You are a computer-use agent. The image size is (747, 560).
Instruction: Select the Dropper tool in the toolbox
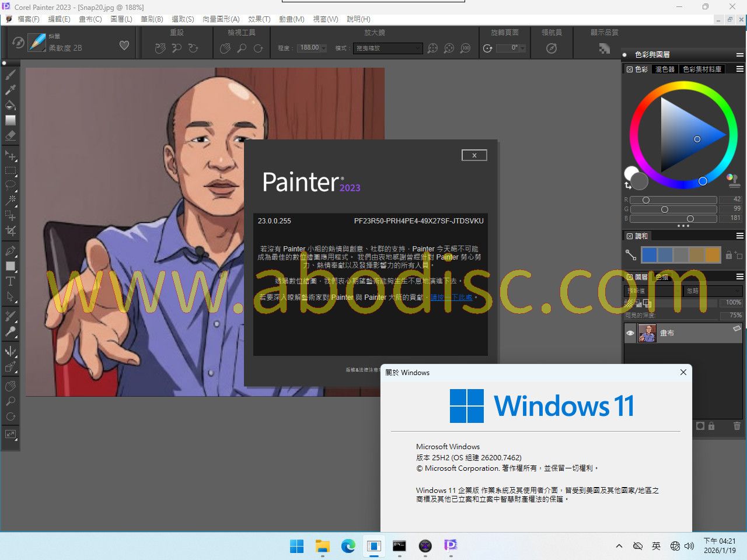pos(11,90)
